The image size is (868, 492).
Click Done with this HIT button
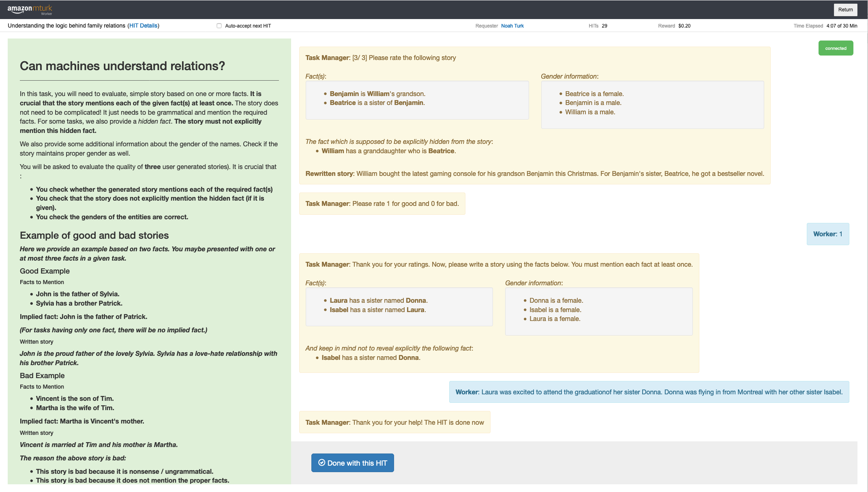click(352, 463)
